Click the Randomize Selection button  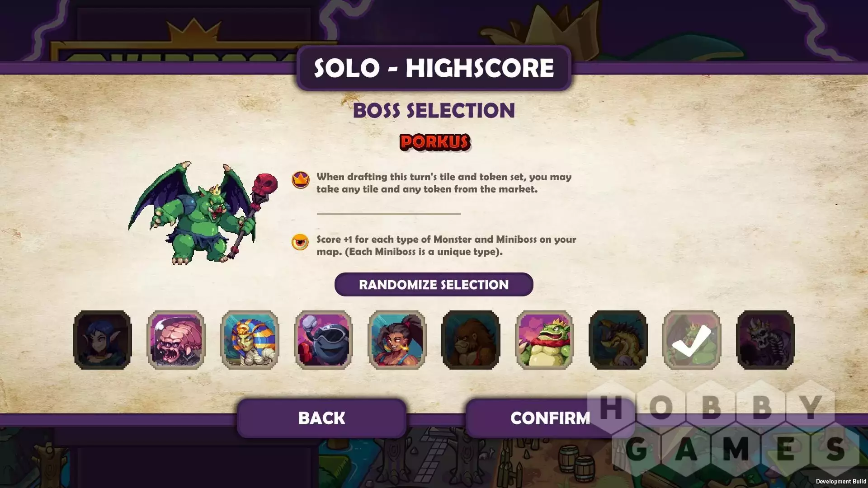[x=434, y=285]
